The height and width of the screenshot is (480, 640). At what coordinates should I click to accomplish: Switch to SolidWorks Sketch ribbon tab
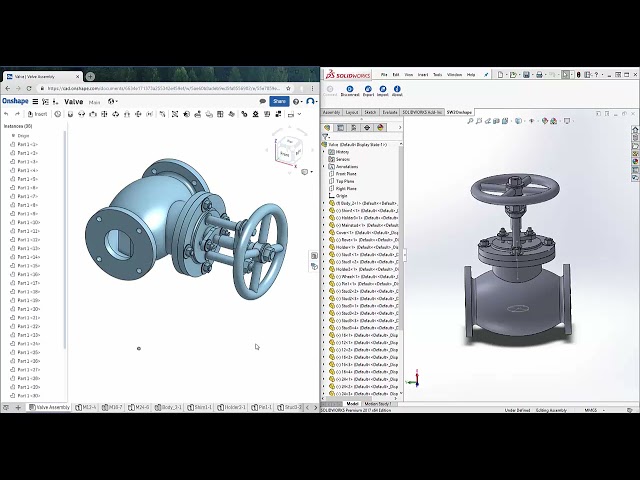(x=370, y=112)
